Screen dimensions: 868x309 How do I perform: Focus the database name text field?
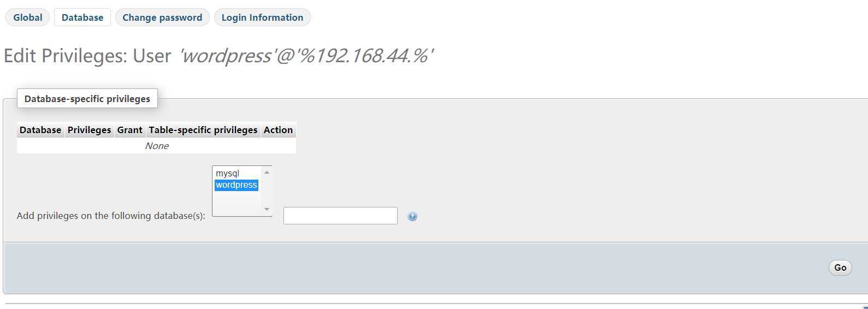click(340, 216)
